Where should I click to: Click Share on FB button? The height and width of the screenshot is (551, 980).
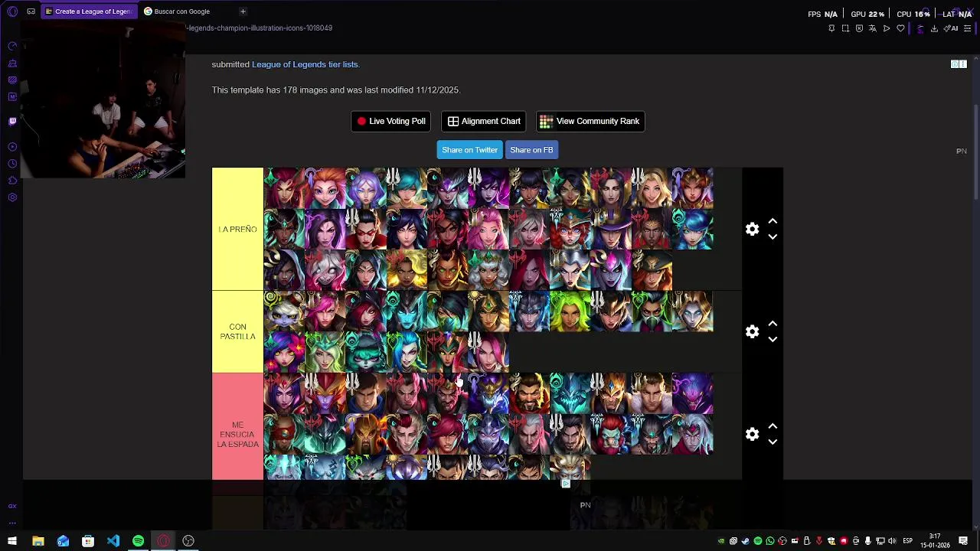531,150
